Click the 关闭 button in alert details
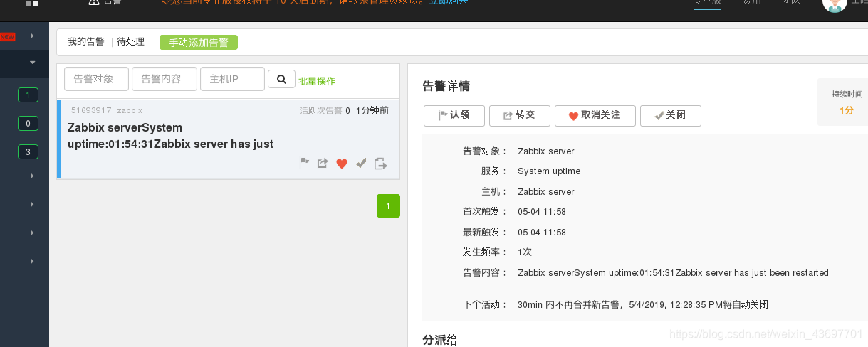Viewport: 868px width, 347px height. (x=670, y=115)
